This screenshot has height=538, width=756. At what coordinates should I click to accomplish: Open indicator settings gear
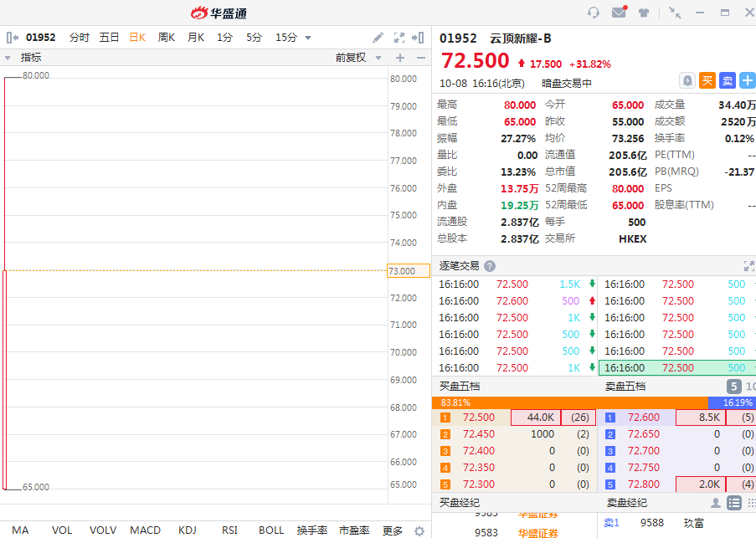point(419,530)
